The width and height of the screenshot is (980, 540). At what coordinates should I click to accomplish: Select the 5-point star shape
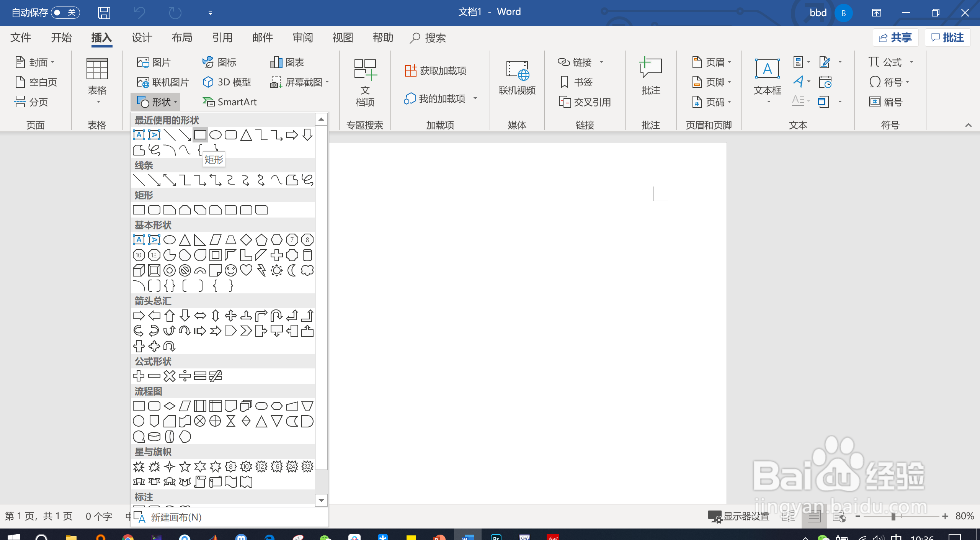[185, 466]
